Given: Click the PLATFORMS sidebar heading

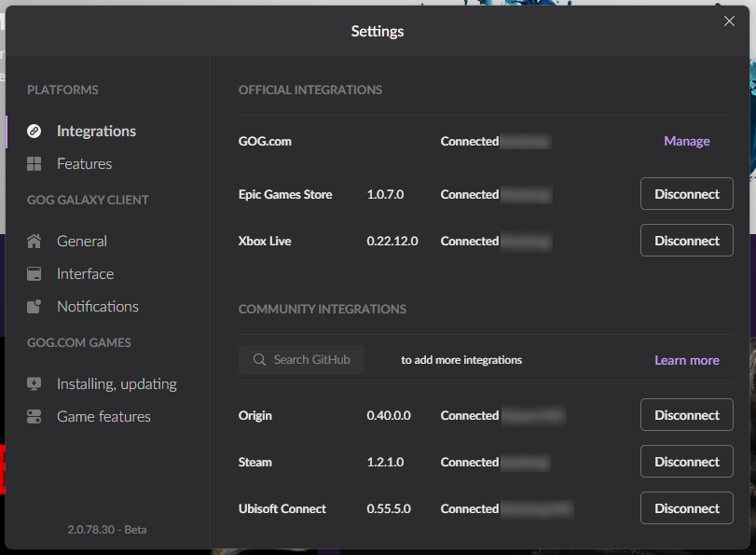Looking at the screenshot, I should [x=62, y=90].
